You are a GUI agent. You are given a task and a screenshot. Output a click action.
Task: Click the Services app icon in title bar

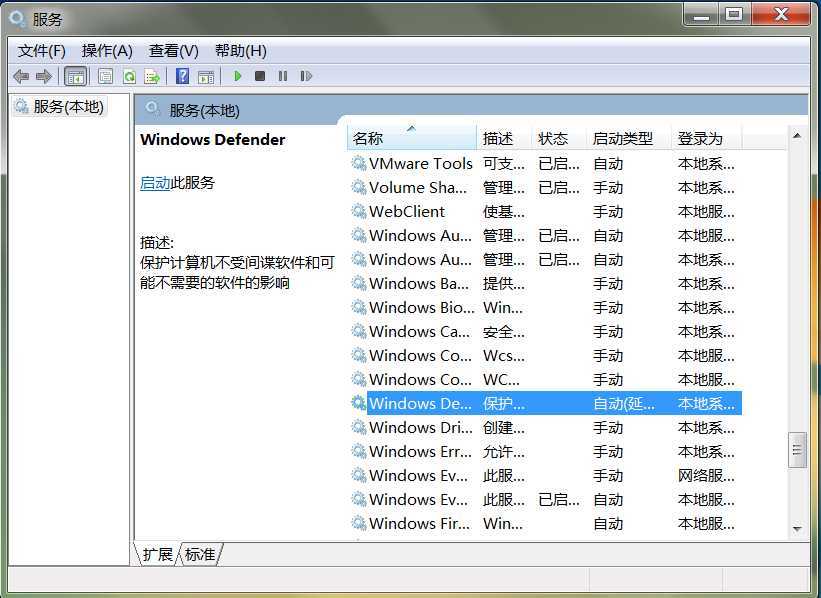tap(17, 19)
